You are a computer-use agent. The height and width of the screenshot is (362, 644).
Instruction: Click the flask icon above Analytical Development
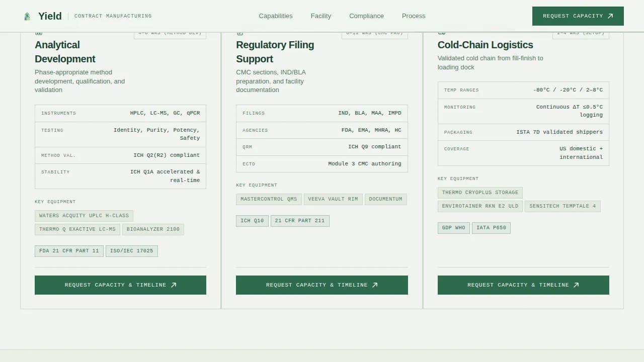[39, 32]
